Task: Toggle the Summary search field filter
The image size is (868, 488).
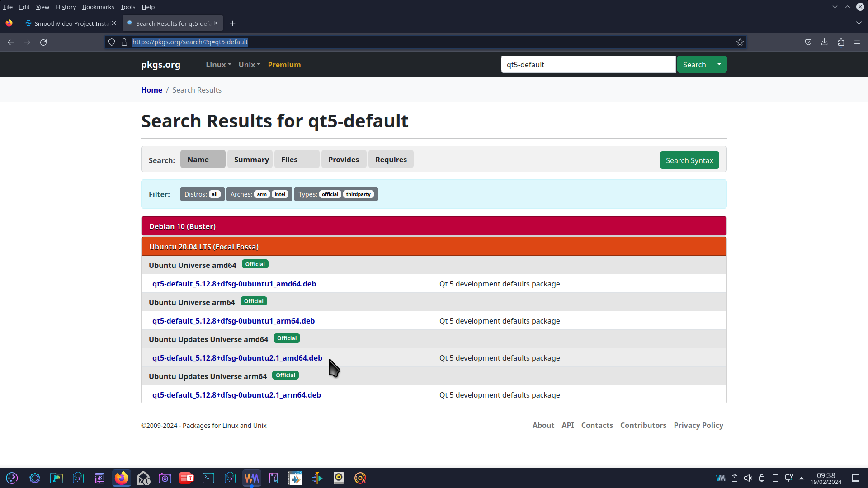Action: (x=250, y=160)
